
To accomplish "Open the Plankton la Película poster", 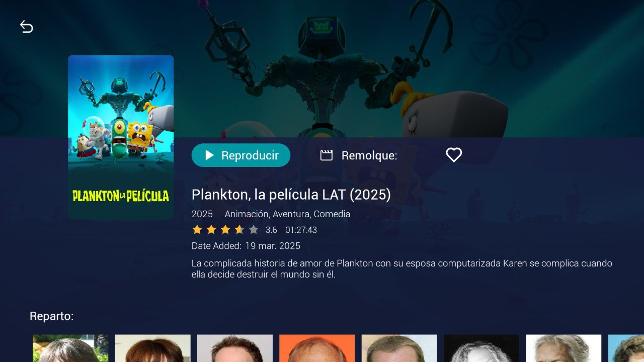I will (x=121, y=137).
